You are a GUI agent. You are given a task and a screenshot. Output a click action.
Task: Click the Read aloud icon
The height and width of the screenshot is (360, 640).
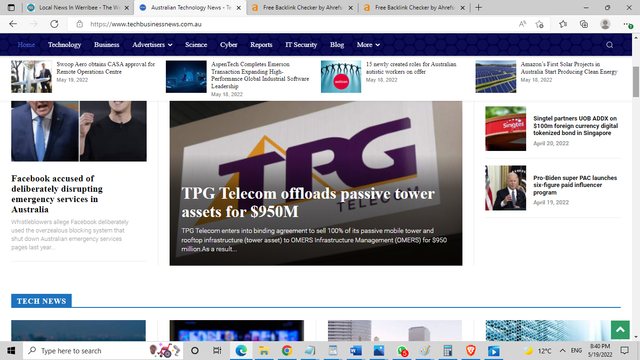(522, 24)
